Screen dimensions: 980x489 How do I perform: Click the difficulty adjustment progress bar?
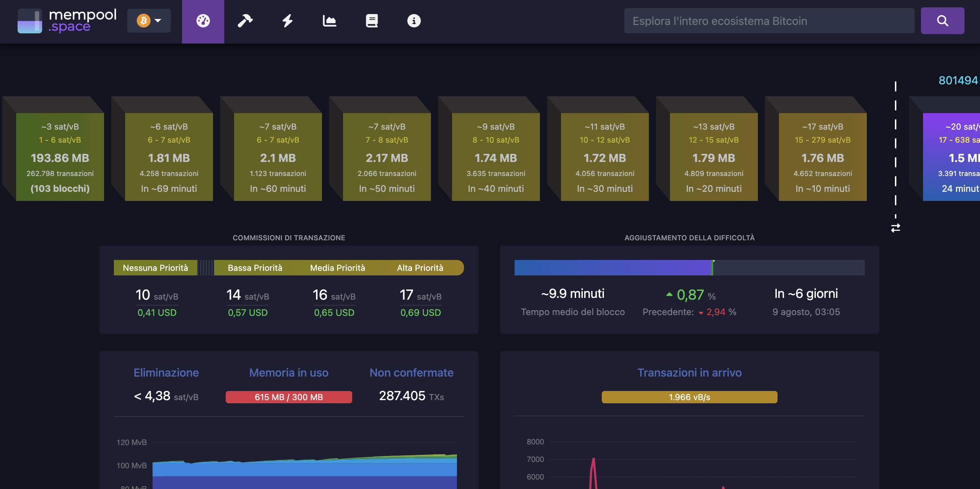coord(689,268)
